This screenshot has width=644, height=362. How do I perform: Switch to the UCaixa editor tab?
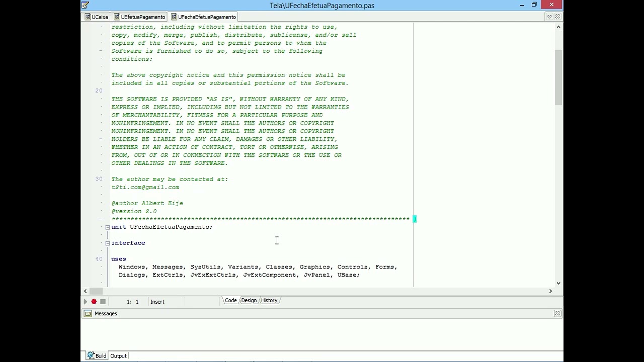[x=97, y=17]
